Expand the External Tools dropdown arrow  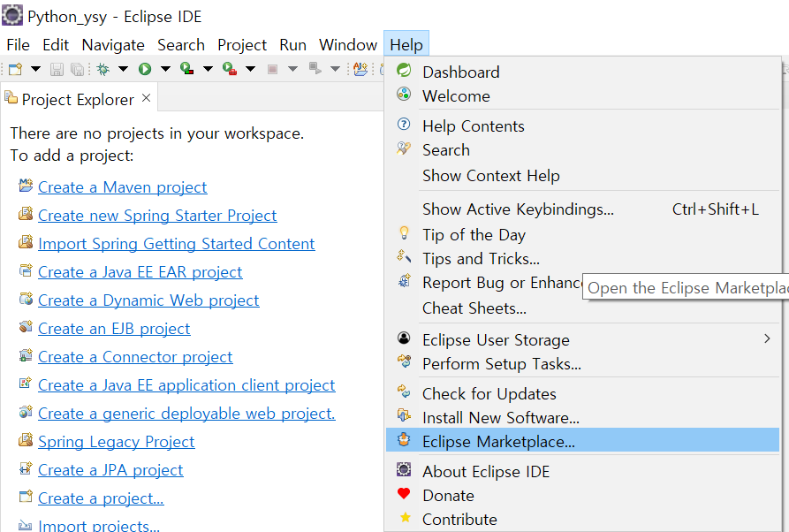251,69
